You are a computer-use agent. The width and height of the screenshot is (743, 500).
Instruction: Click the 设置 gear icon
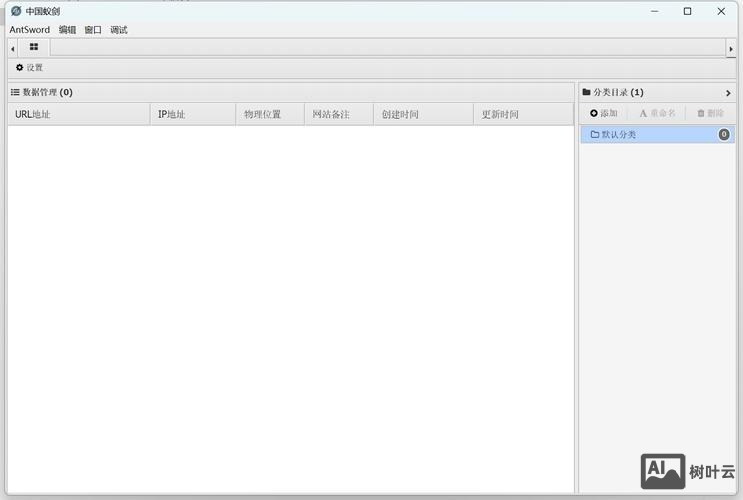(x=19, y=68)
